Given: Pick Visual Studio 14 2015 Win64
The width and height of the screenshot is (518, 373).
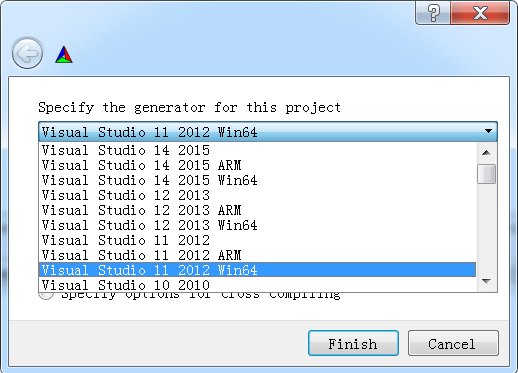Looking at the screenshot, I should pos(257,180).
